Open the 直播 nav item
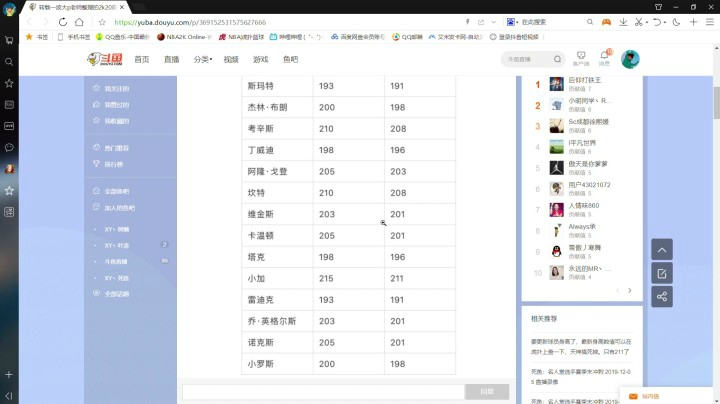The width and height of the screenshot is (720, 404). (171, 59)
